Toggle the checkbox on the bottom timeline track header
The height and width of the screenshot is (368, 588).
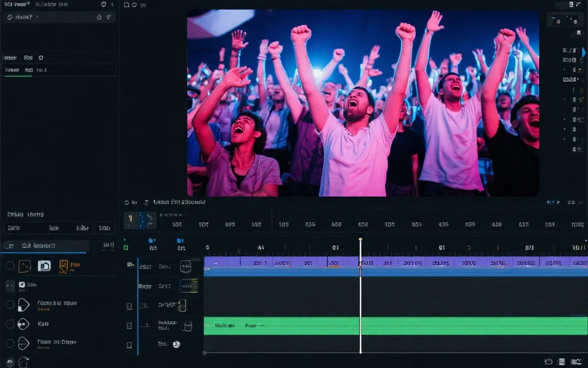[129, 345]
